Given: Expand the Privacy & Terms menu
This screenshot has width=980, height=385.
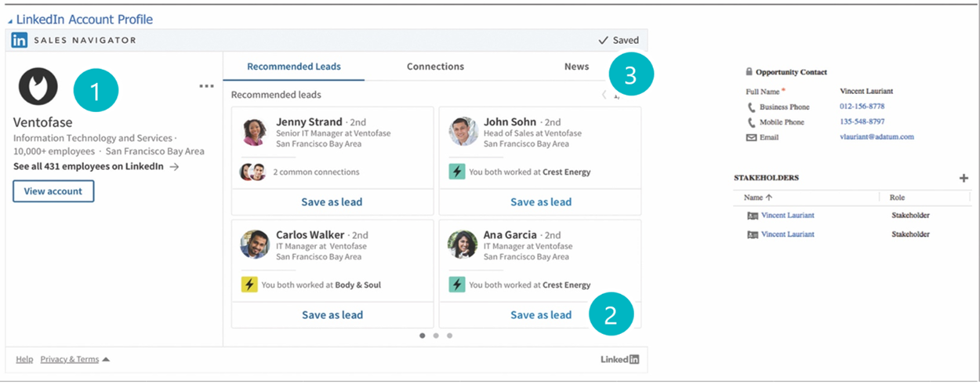Looking at the screenshot, I should 106,359.
